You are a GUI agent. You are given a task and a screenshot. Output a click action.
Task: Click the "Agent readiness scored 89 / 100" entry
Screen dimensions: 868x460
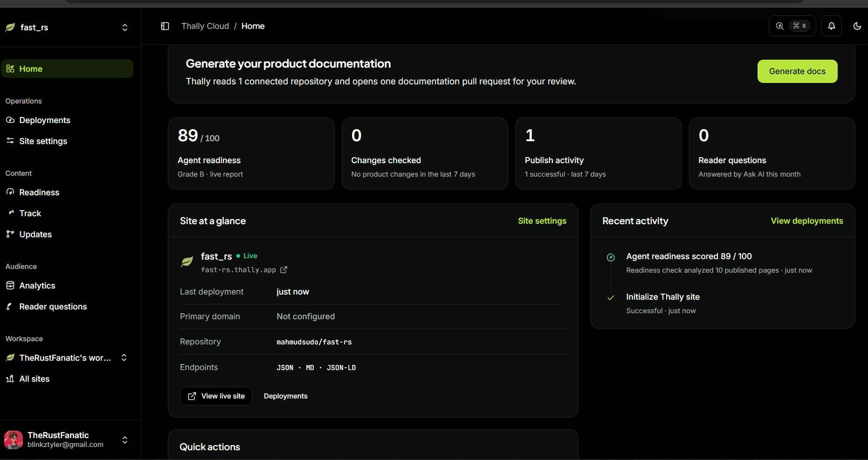point(689,256)
